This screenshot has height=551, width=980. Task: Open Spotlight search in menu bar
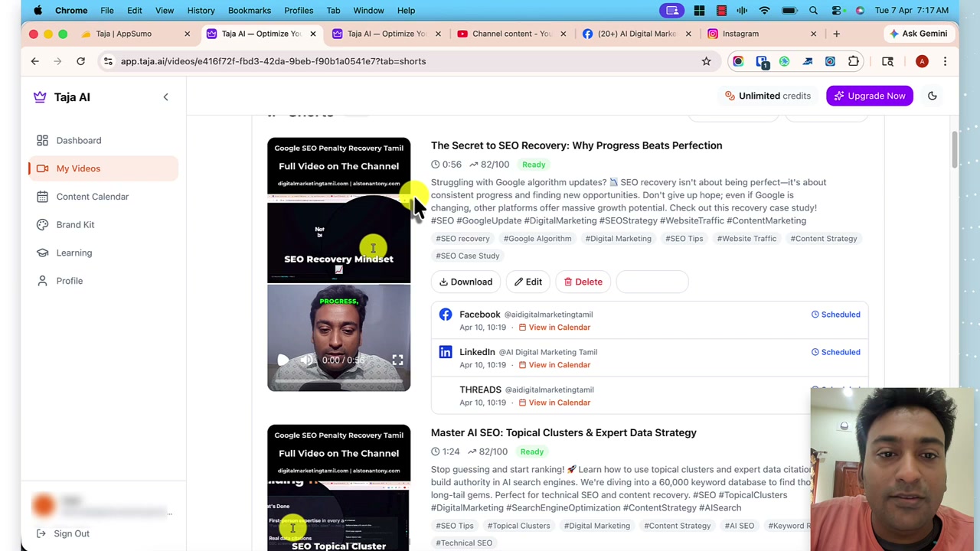point(813,11)
